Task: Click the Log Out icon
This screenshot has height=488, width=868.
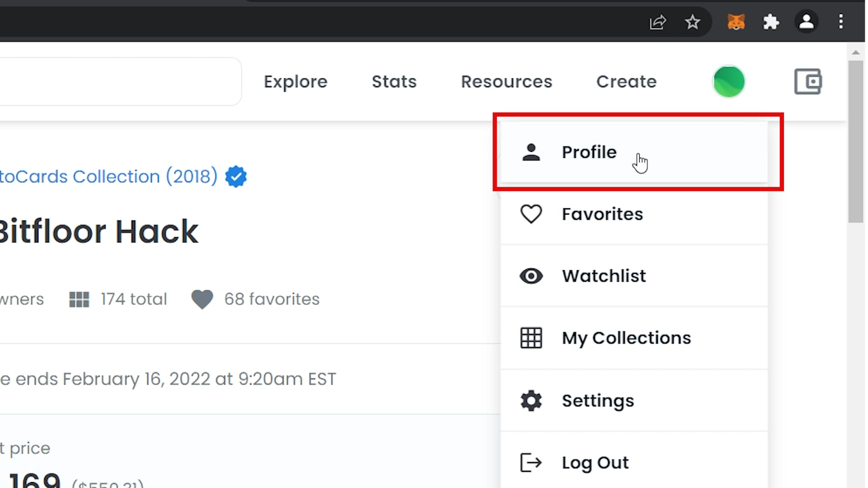Action: tap(531, 463)
